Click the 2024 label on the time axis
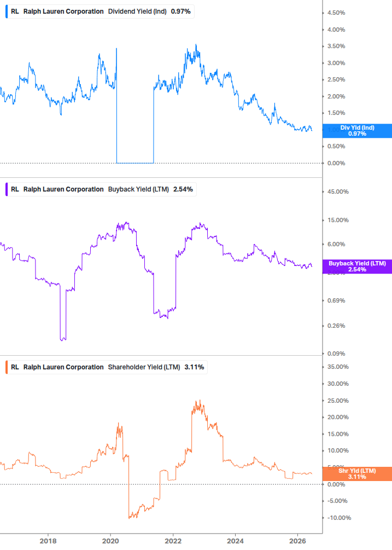Viewport: 392px width, 550px height. click(235, 541)
